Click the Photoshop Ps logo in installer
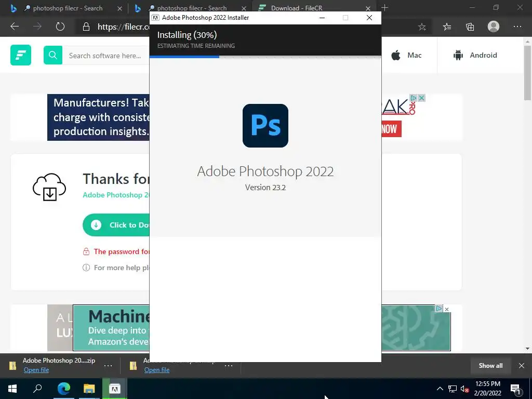Image resolution: width=532 pixels, height=399 pixels. pos(265,126)
